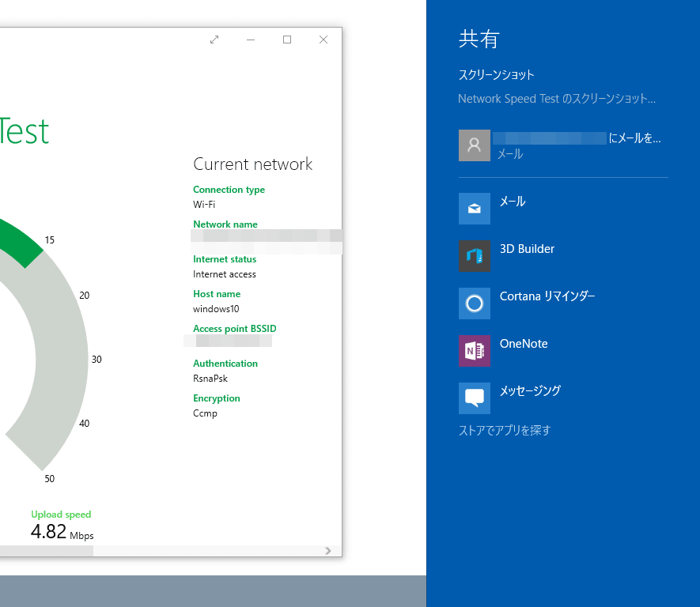Click the contact avatar icon for email
Image resolution: width=700 pixels, height=607 pixels.
tap(474, 145)
